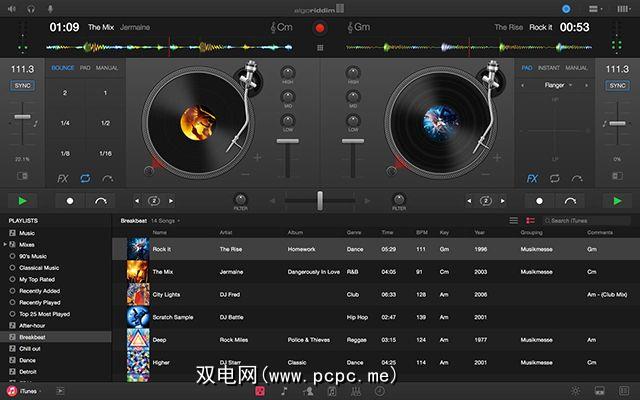Open the history clock icon in bottom bar

(380, 391)
